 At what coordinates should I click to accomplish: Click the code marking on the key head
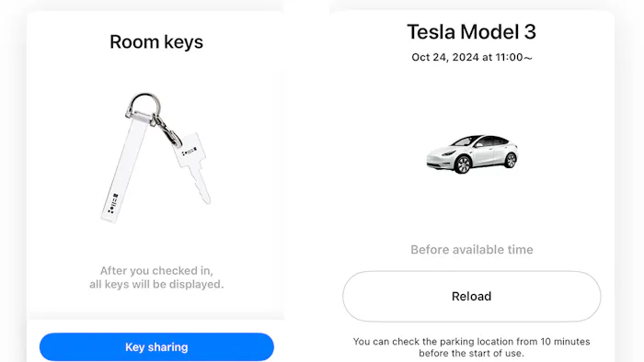[190, 152]
